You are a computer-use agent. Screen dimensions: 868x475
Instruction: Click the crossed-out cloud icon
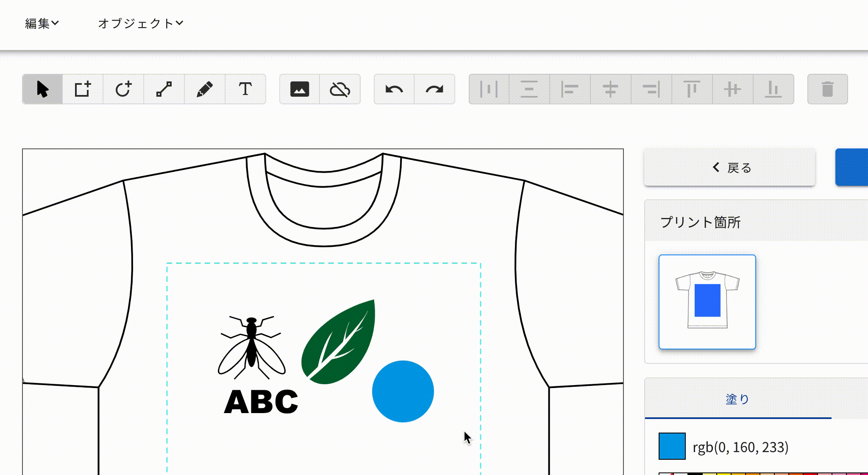pyautogui.click(x=340, y=89)
